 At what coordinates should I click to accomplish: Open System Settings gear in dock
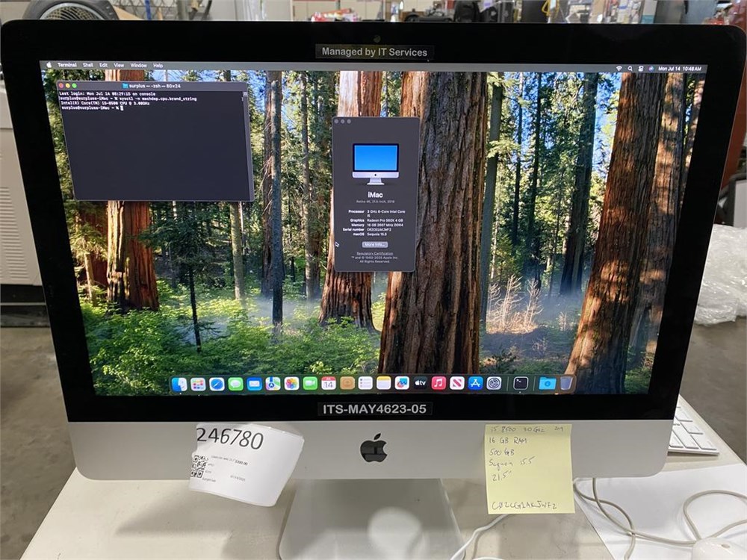click(494, 384)
